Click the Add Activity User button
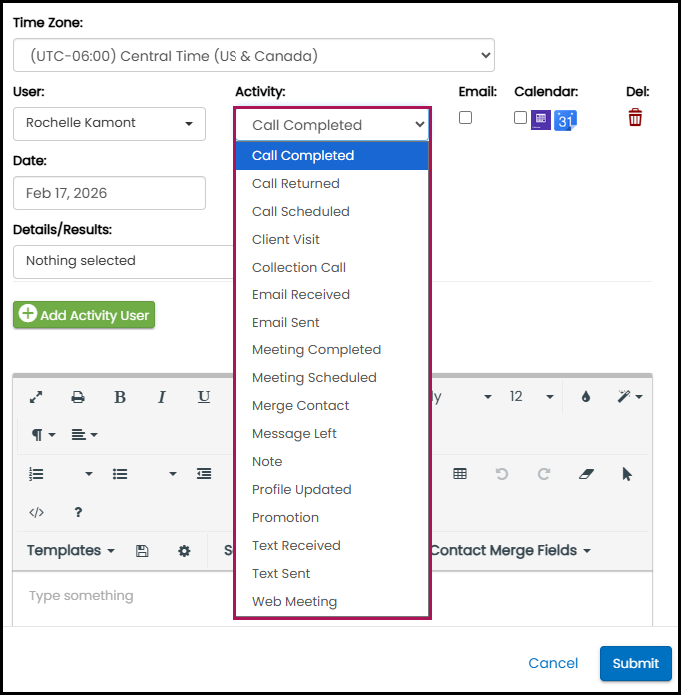681x695 pixels. point(84,315)
